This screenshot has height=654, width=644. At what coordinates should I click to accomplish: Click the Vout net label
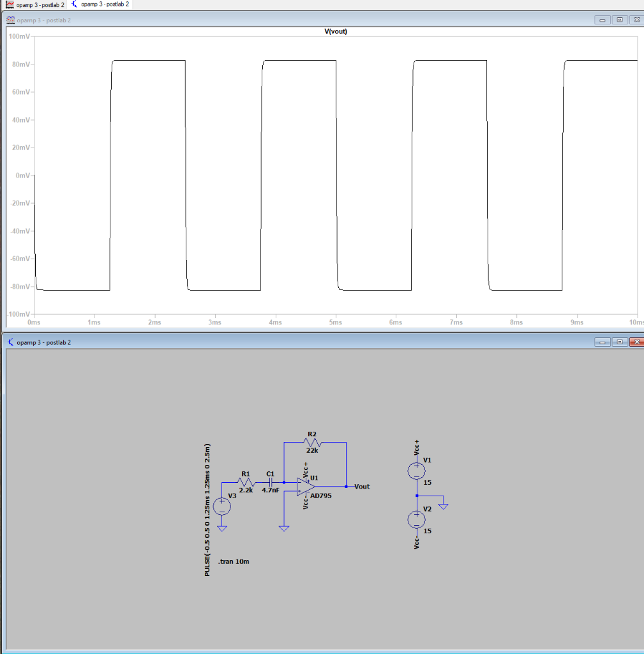tap(361, 486)
